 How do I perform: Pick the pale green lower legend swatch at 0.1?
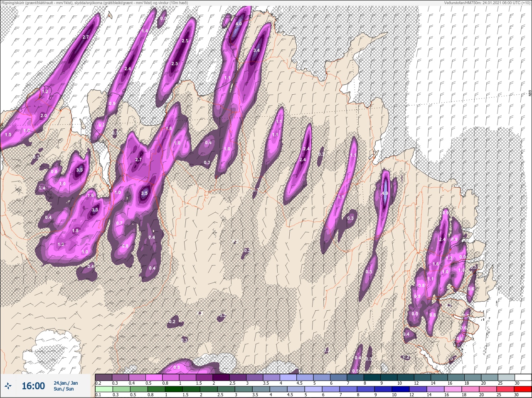click(x=104, y=389)
